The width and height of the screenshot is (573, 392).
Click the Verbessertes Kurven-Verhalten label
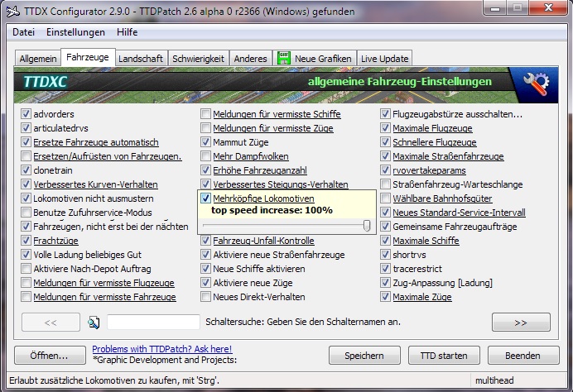click(95, 184)
